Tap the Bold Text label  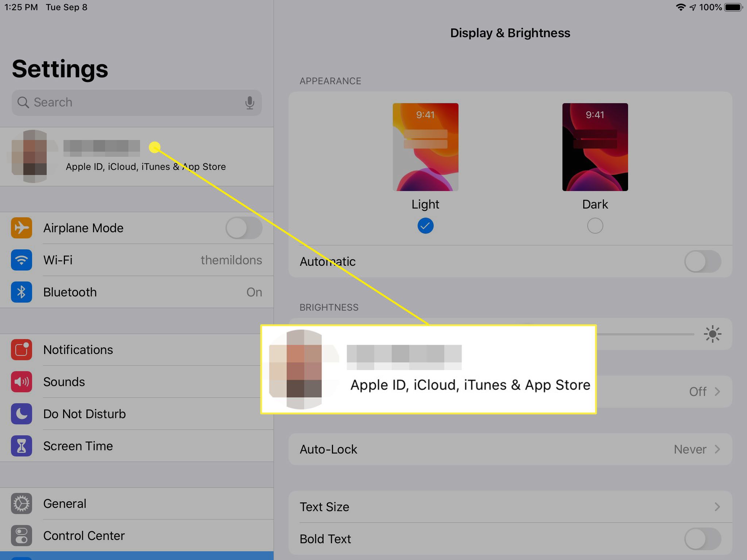click(325, 539)
